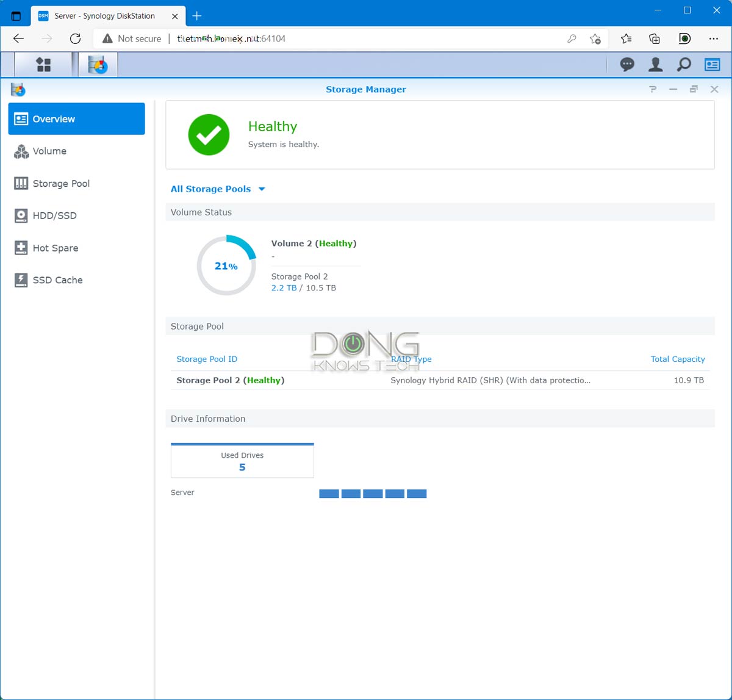Refresh the browser page
The width and height of the screenshot is (732, 700).
tap(75, 38)
